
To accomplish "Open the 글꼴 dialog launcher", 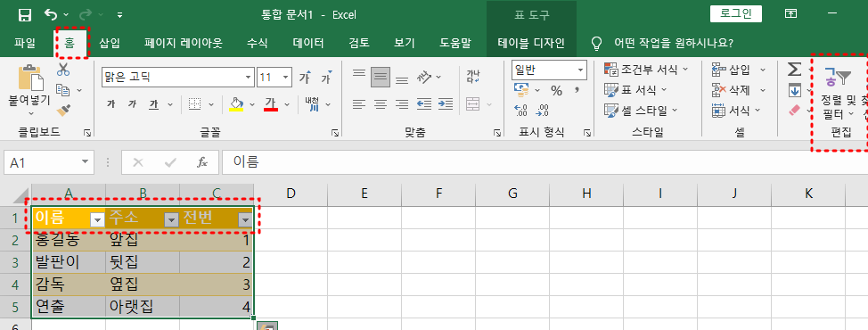I will [334, 133].
